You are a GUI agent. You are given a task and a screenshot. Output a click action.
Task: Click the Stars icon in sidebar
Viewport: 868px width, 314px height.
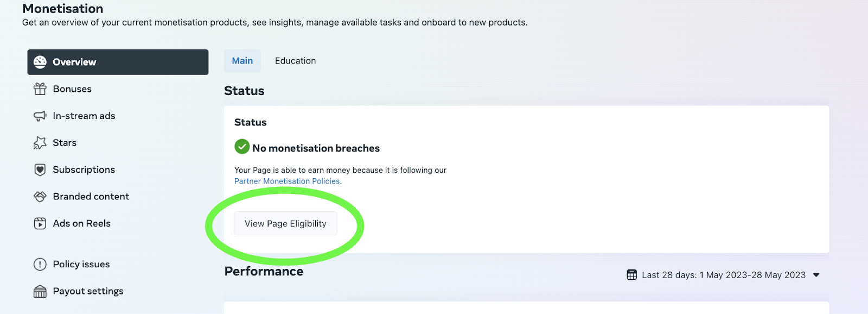point(40,143)
